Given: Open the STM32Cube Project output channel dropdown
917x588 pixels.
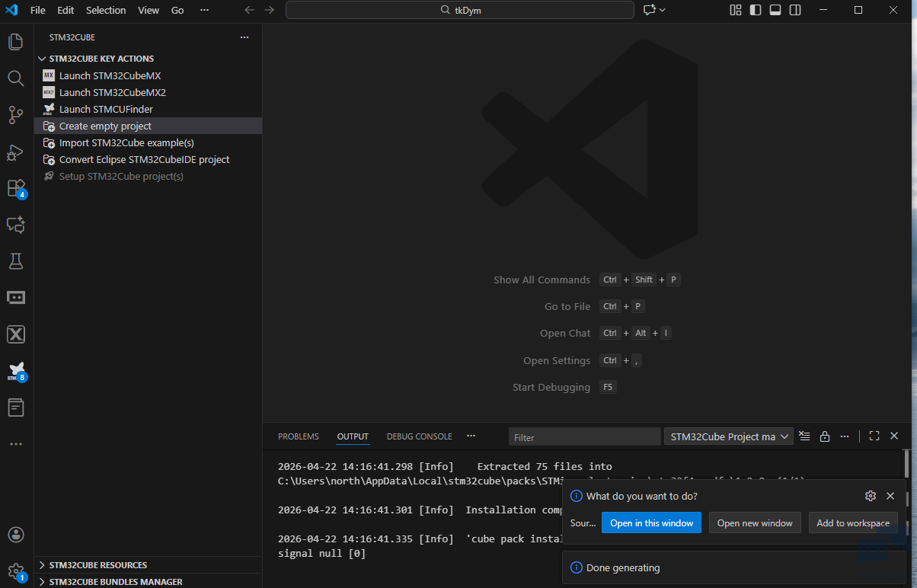Looking at the screenshot, I should 729,436.
